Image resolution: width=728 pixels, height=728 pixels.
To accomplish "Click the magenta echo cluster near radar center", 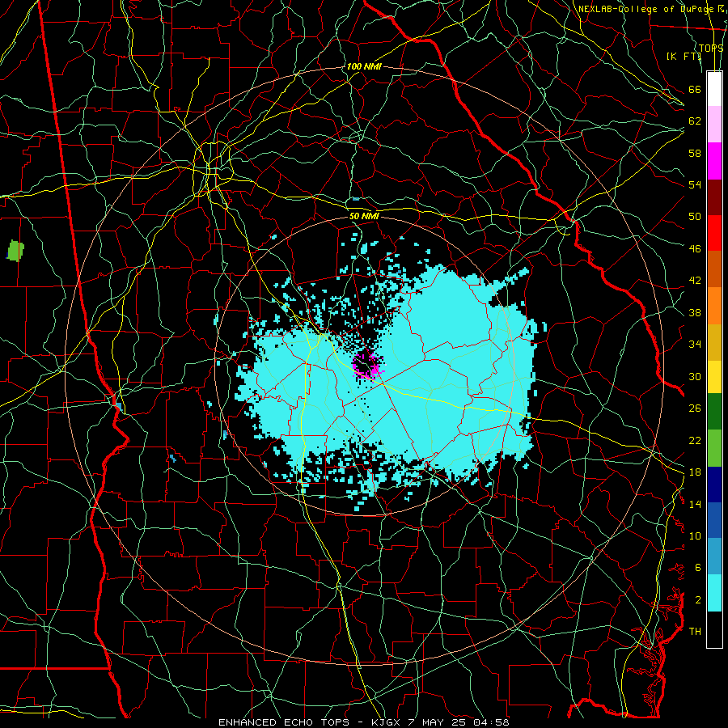I will coord(368,366).
